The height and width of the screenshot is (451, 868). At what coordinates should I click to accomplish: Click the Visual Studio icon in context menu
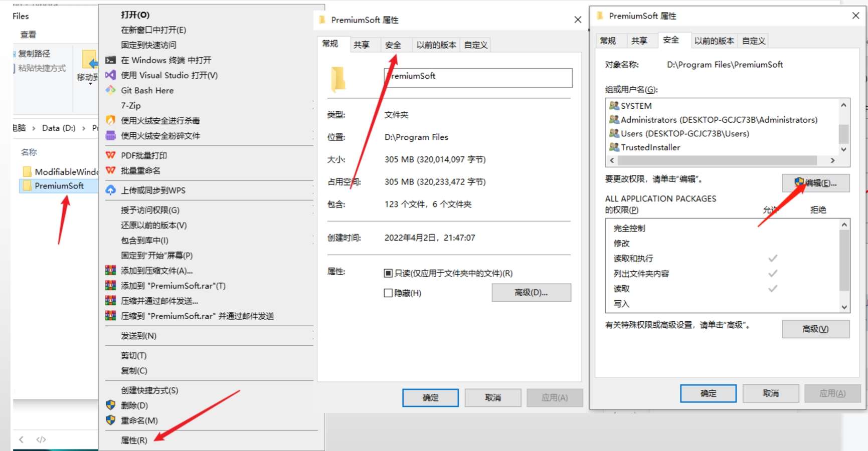tap(110, 75)
